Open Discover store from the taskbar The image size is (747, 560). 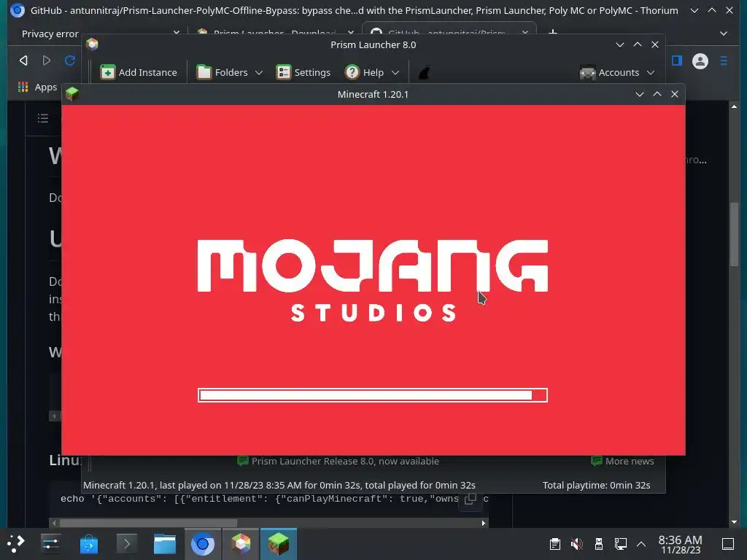[x=88, y=543]
